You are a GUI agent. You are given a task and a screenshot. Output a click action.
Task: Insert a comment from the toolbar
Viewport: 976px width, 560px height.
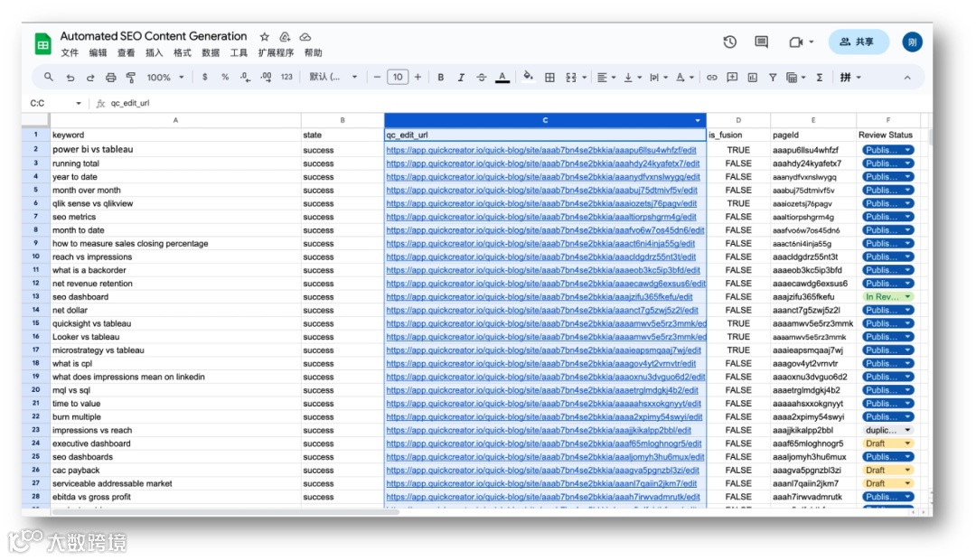(x=732, y=77)
